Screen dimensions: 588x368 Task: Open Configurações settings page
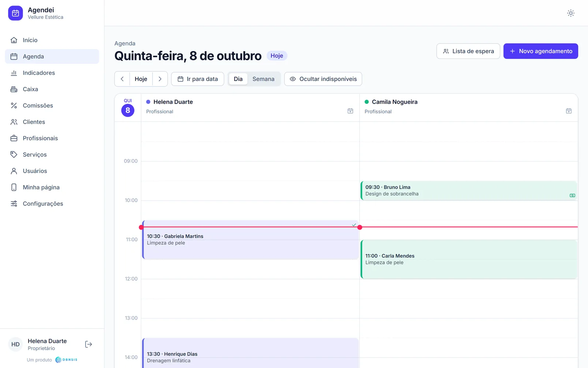coord(52,204)
